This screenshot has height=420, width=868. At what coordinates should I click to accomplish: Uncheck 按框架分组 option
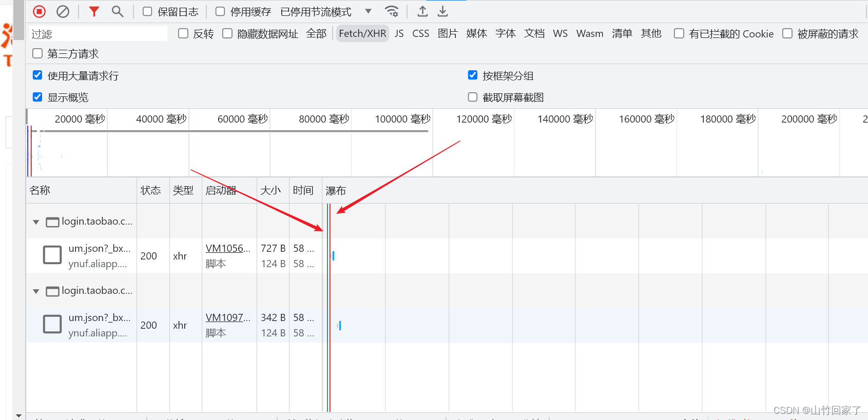tap(473, 75)
